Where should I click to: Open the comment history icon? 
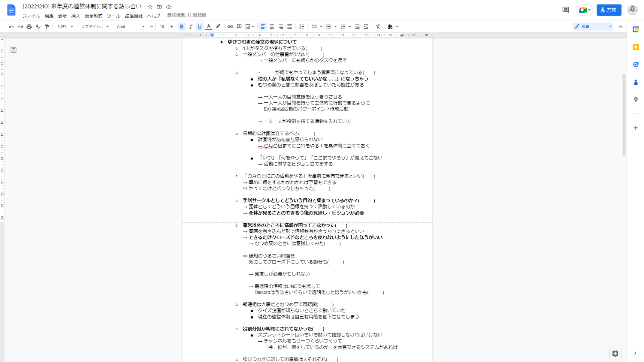(x=565, y=10)
